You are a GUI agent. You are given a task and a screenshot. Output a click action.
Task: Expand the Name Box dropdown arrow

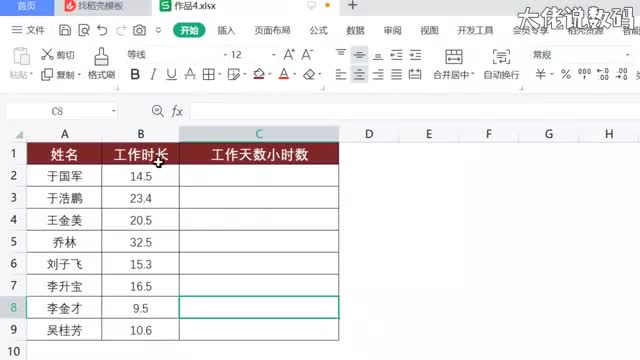[113, 111]
